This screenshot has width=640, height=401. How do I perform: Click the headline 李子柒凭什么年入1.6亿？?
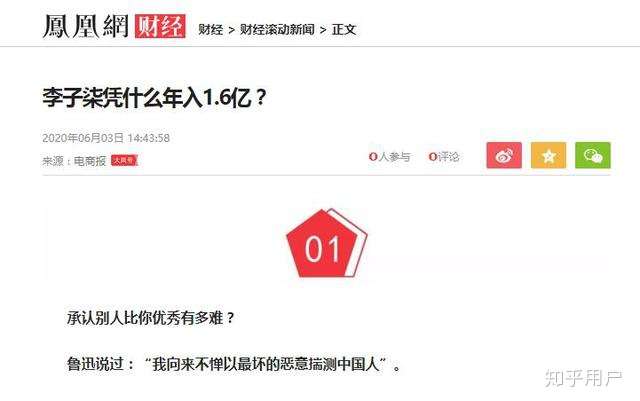click(155, 98)
